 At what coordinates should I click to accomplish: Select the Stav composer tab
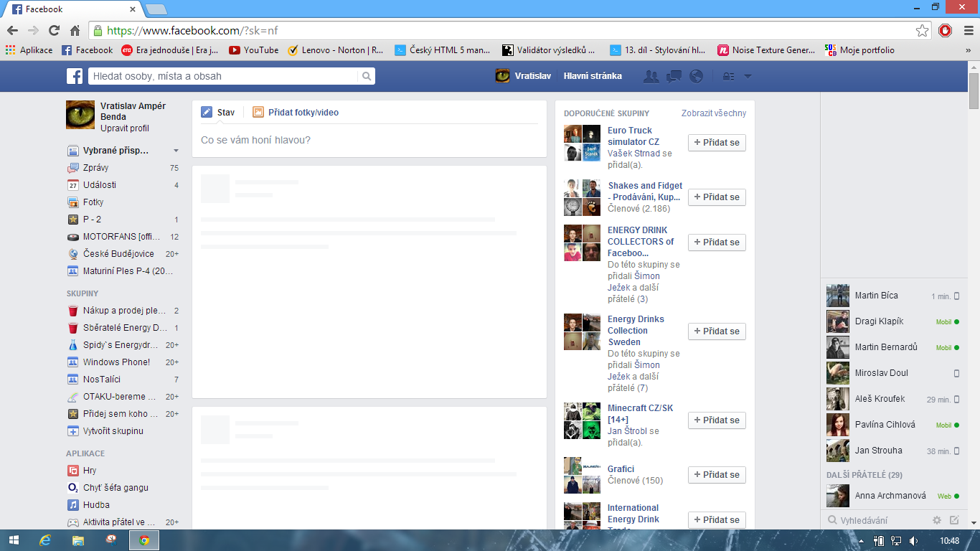[x=218, y=113]
